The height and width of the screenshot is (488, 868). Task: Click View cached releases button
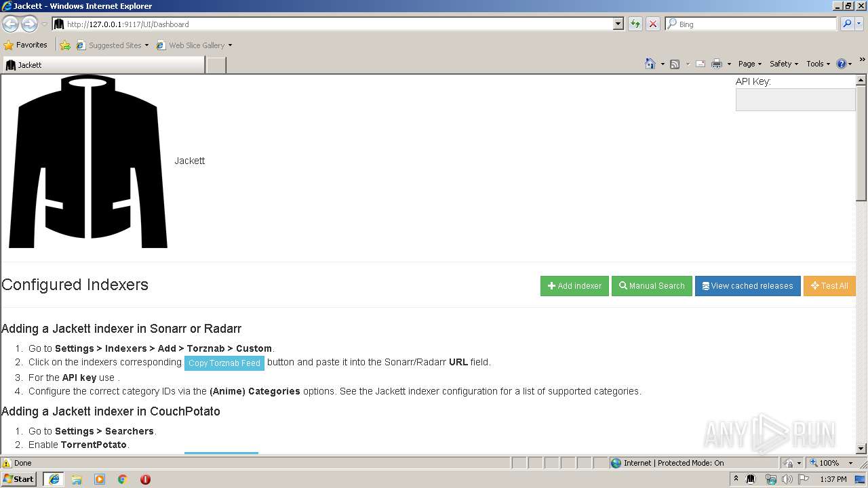pos(747,286)
